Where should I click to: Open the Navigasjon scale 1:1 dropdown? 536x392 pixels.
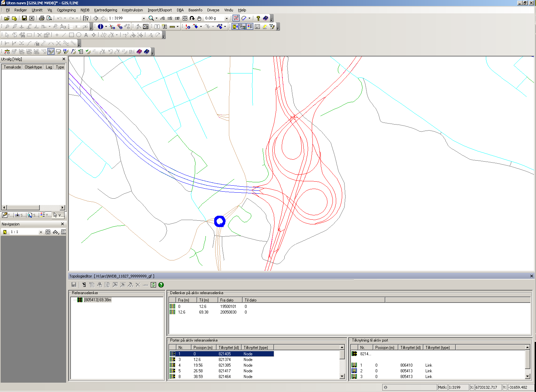coord(41,232)
